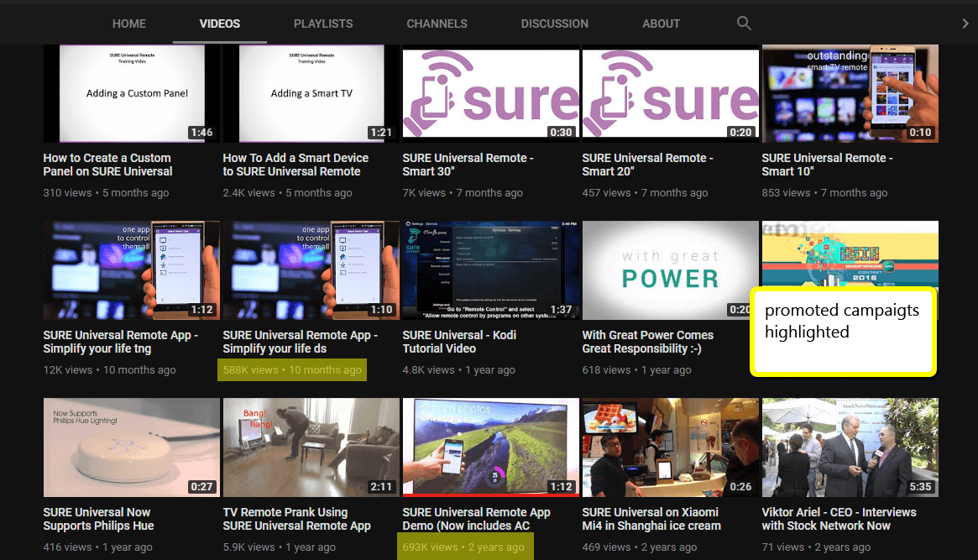Select the Videos tab
This screenshot has height=560, width=978.
220,24
